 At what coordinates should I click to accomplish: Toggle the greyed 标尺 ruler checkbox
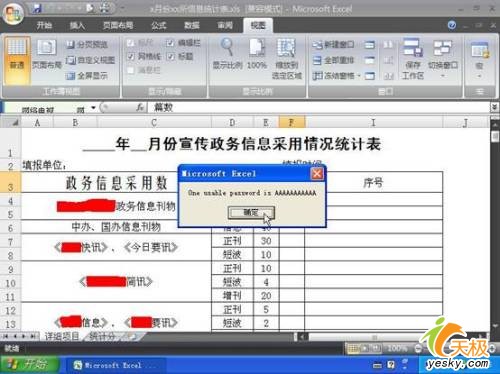pos(131,43)
